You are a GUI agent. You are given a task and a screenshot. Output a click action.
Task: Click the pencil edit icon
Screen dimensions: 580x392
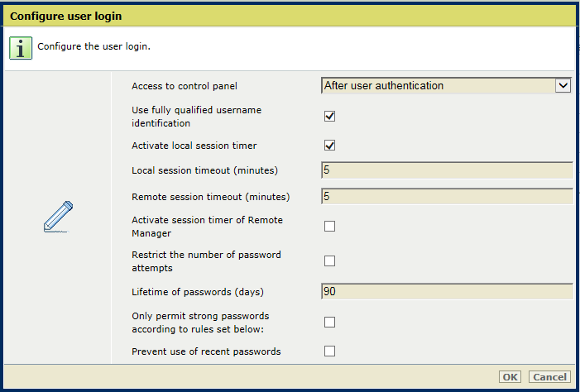coord(58,217)
